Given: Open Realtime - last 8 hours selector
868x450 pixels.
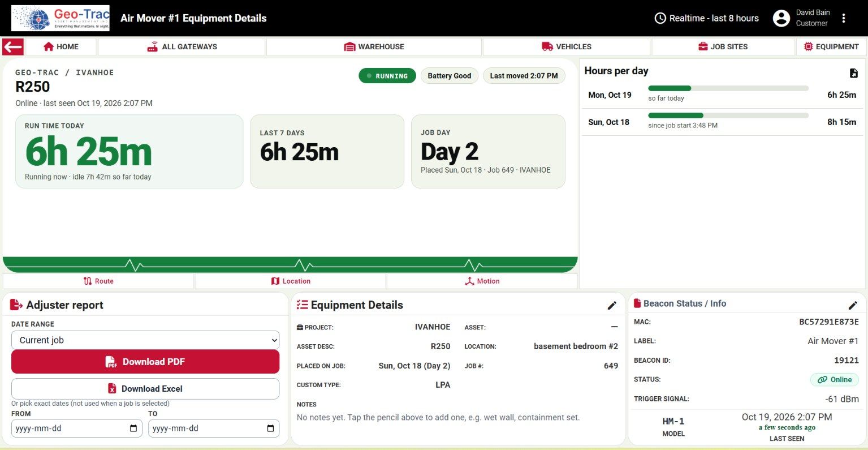Looking at the screenshot, I should pos(707,18).
